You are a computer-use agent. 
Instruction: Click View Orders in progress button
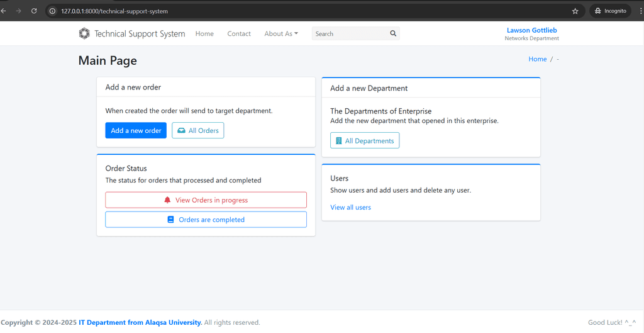tap(206, 200)
